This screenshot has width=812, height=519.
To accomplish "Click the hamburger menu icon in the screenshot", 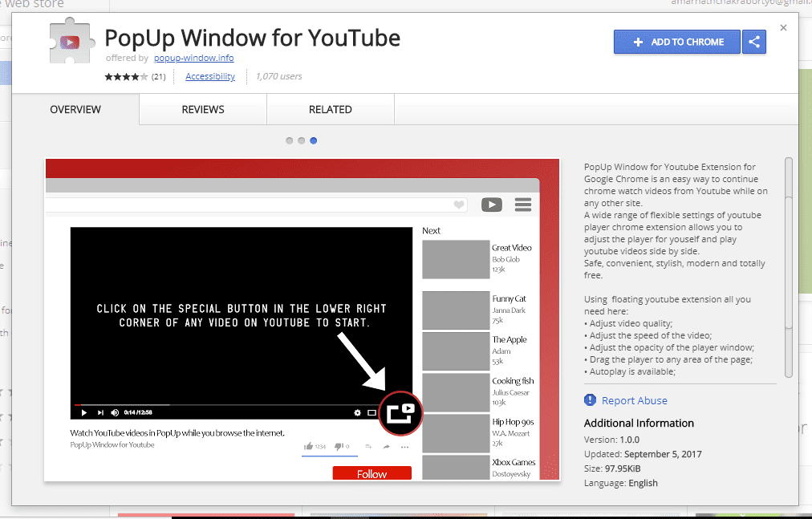I will (523, 205).
